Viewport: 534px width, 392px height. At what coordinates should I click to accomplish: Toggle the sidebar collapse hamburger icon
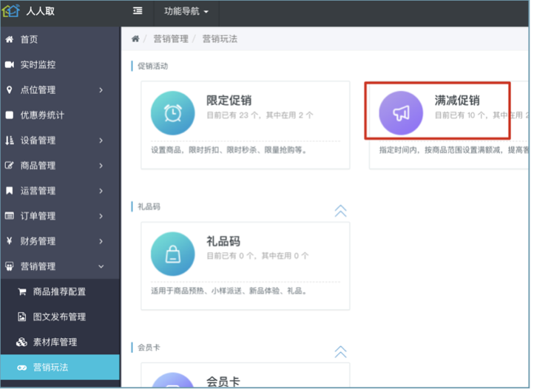tap(138, 11)
